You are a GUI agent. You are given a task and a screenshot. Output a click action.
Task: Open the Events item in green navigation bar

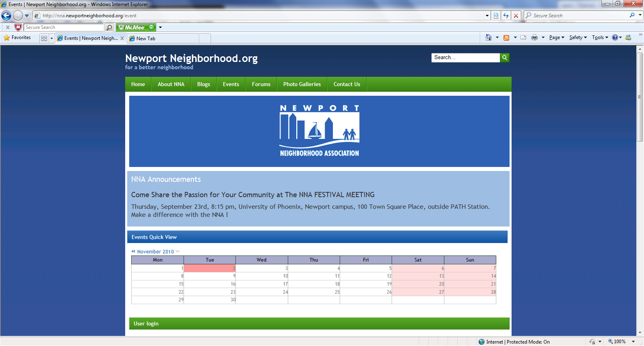point(231,84)
